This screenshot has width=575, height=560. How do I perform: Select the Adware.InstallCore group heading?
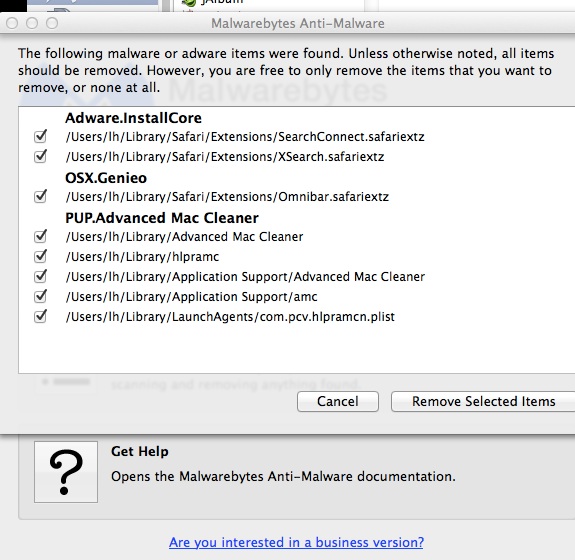pos(133,118)
